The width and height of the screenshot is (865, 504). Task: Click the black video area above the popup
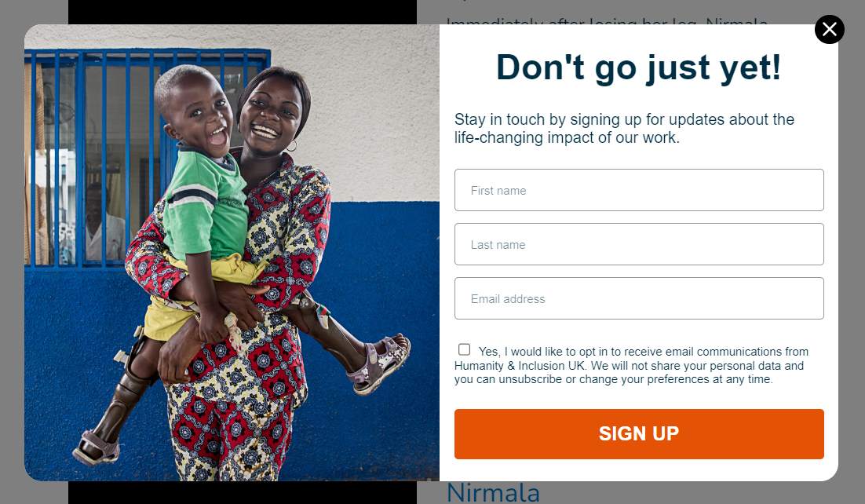click(x=243, y=12)
